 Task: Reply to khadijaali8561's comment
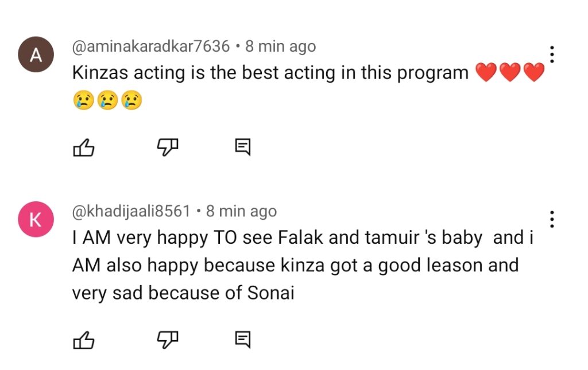coord(243,340)
